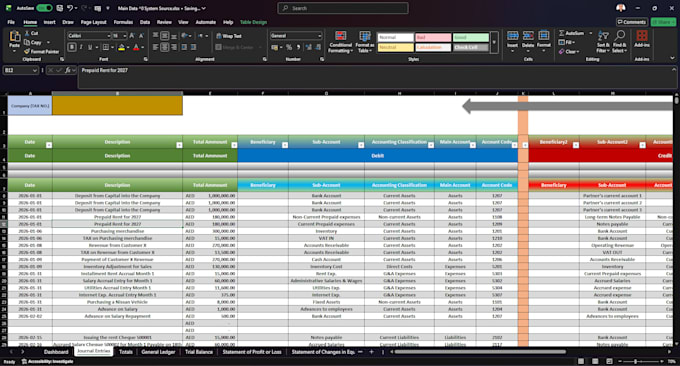The height and width of the screenshot is (366, 680).
Task: Click the new sheet plus button
Action: click(x=371, y=352)
